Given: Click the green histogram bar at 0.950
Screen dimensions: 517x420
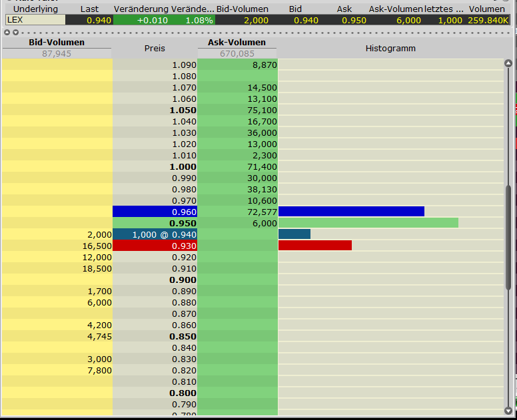Looking at the screenshot, I should click(x=368, y=223).
